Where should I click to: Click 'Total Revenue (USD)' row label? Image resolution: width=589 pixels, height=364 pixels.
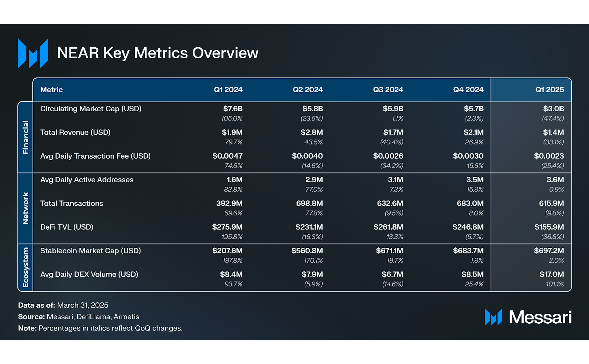click(75, 133)
